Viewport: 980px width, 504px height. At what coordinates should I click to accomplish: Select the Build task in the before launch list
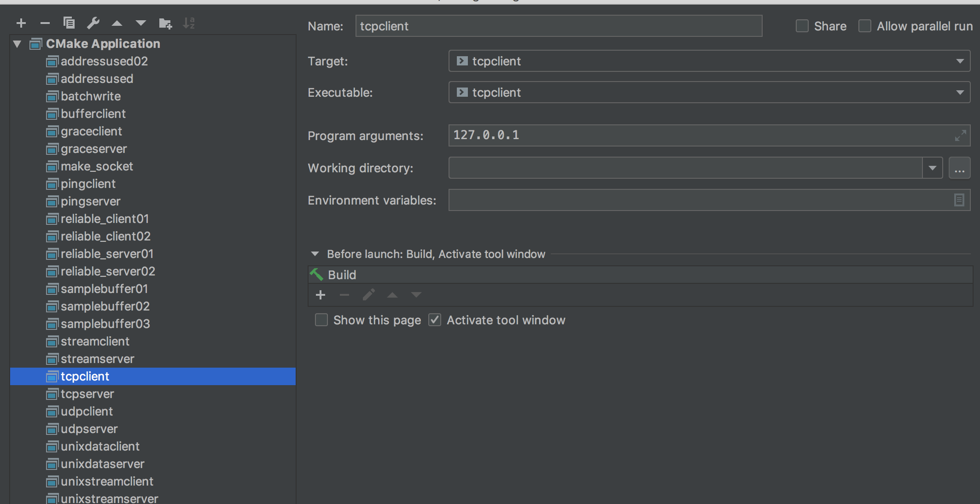pyautogui.click(x=342, y=275)
